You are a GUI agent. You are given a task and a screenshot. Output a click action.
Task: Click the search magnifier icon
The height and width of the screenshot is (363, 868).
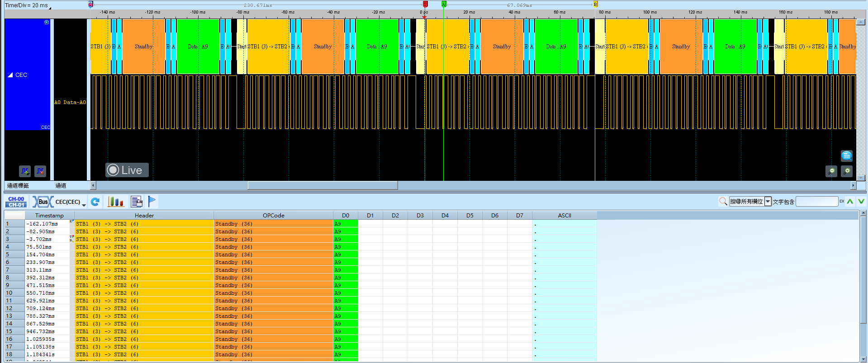pos(723,202)
